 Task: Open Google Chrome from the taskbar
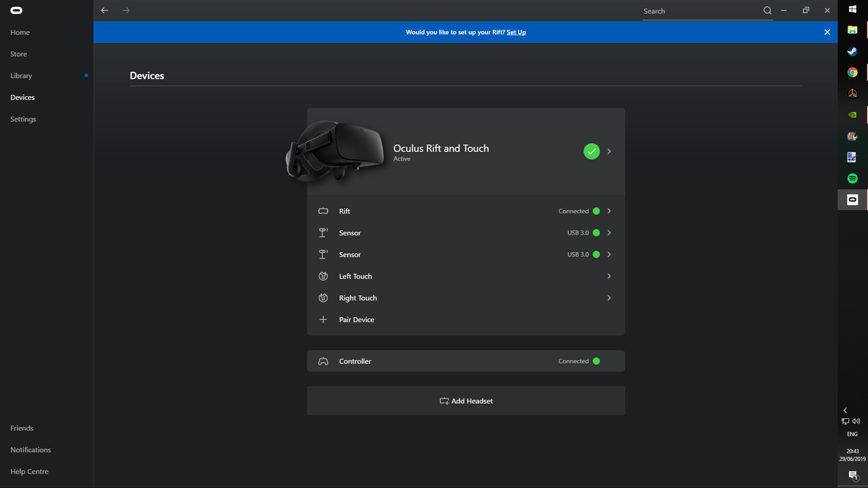coord(852,73)
